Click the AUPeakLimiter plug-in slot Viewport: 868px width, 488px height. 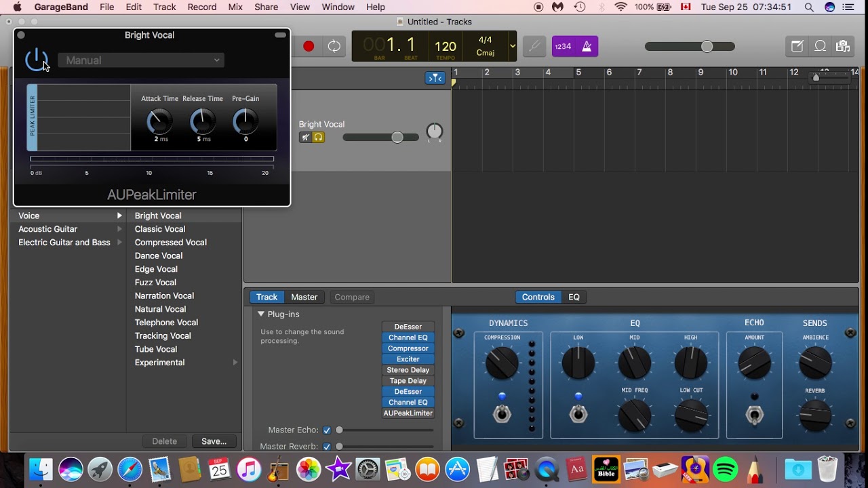coord(408,413)
